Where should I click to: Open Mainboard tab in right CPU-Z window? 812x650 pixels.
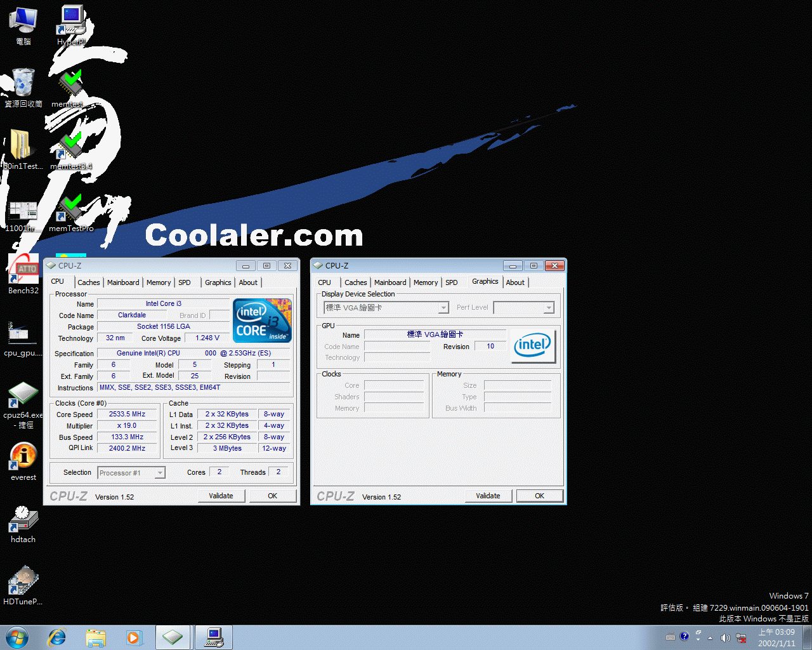click(x=390, y=282)
